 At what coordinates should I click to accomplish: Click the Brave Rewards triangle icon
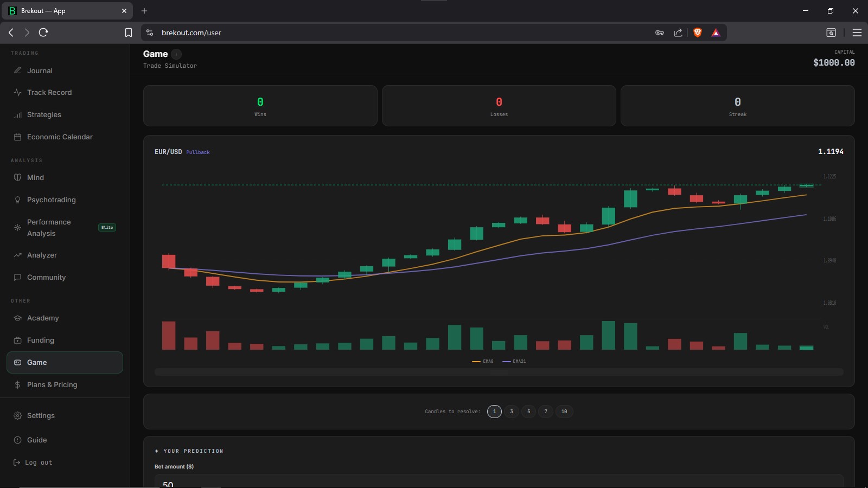[716, 33]
